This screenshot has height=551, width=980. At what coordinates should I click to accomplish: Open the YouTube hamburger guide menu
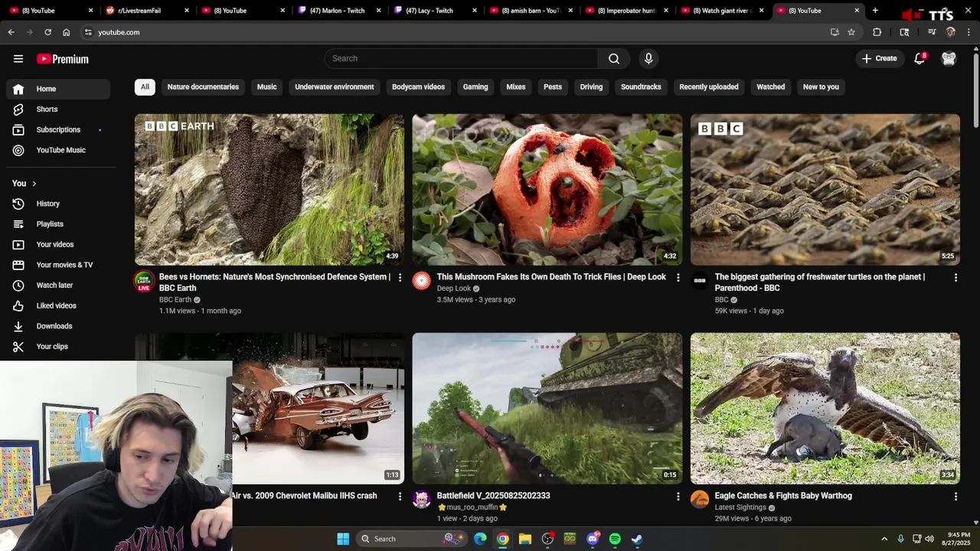[18, 58]
